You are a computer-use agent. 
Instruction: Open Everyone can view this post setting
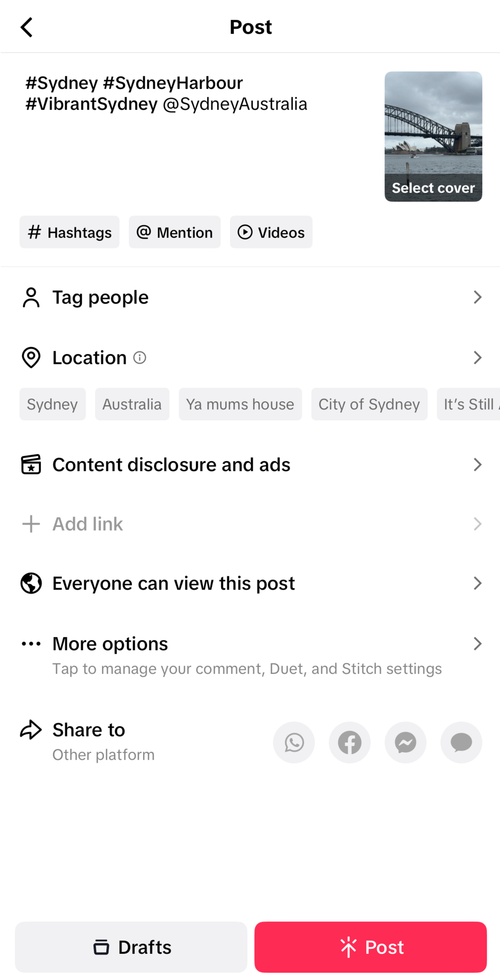(174, 583)
